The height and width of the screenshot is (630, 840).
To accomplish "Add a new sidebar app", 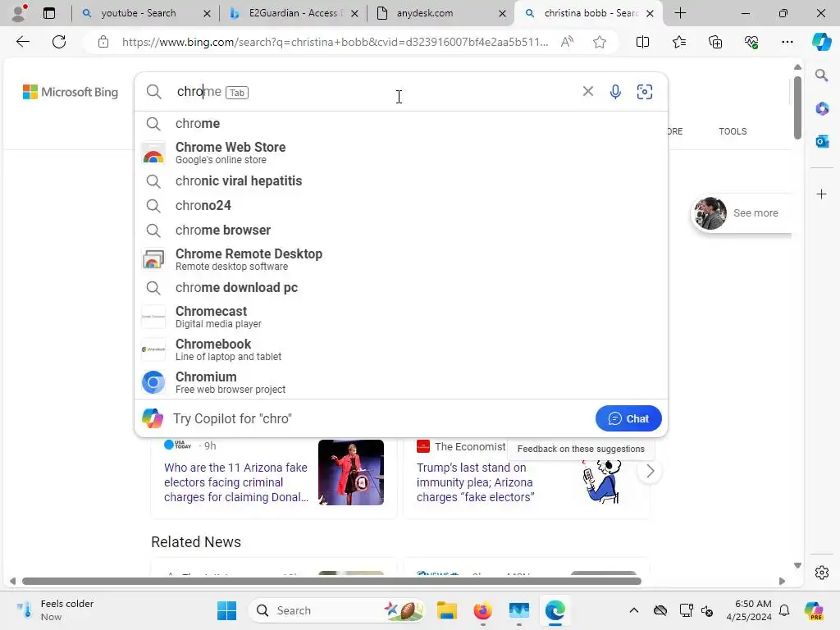I will (x=821, y=194).
